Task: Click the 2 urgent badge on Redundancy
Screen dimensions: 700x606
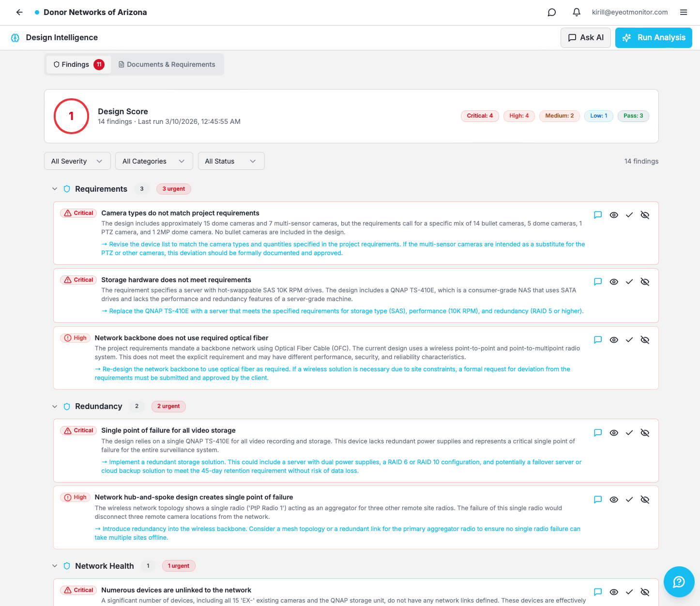Action: (168, 407)
